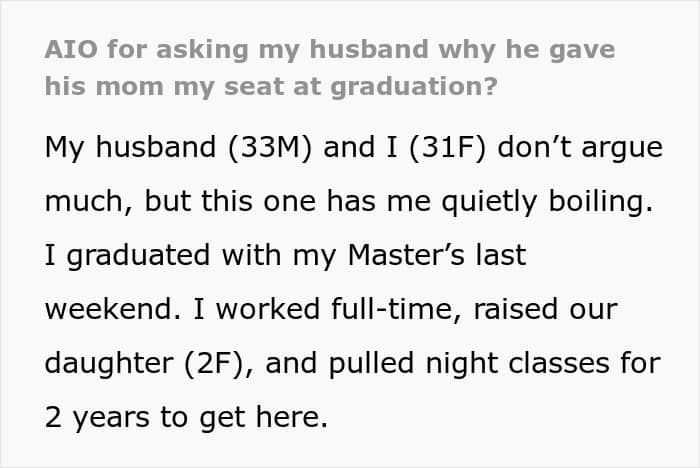
Task: Click the daughter's age tag "(2F)"
Action: point(213,363)
